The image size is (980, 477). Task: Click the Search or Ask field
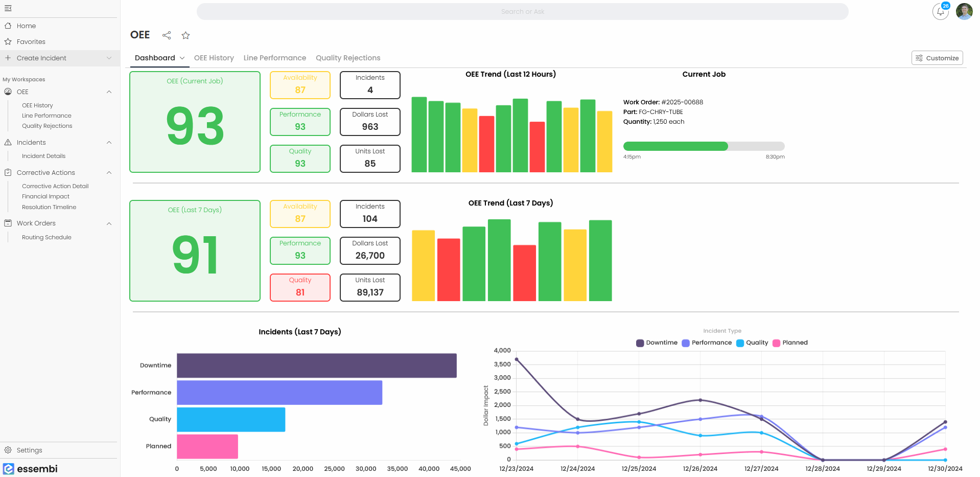pyautogui.click(x=522, y=11)
